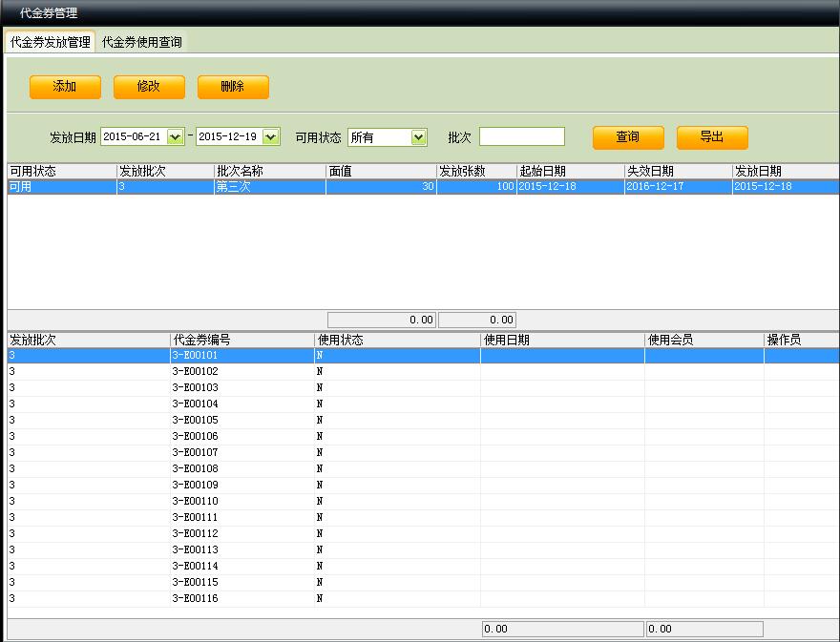Select voucher 3-E00109 row
This screenshot has height=642, width=840.
[423, 486]
